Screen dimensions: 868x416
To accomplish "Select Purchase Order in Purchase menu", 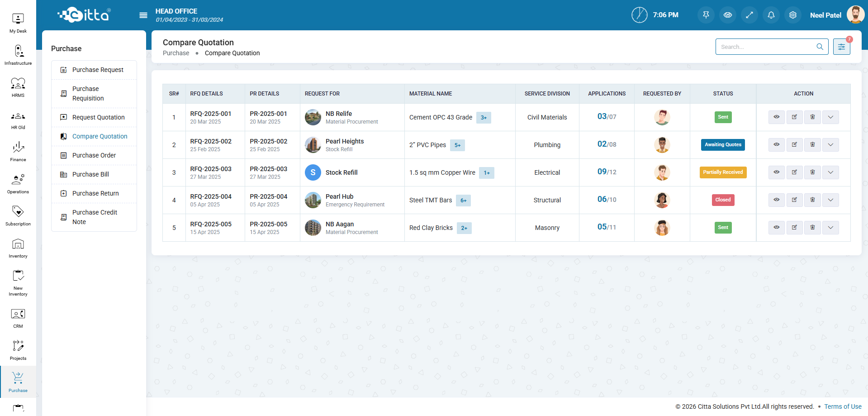I will pos(94,155).
